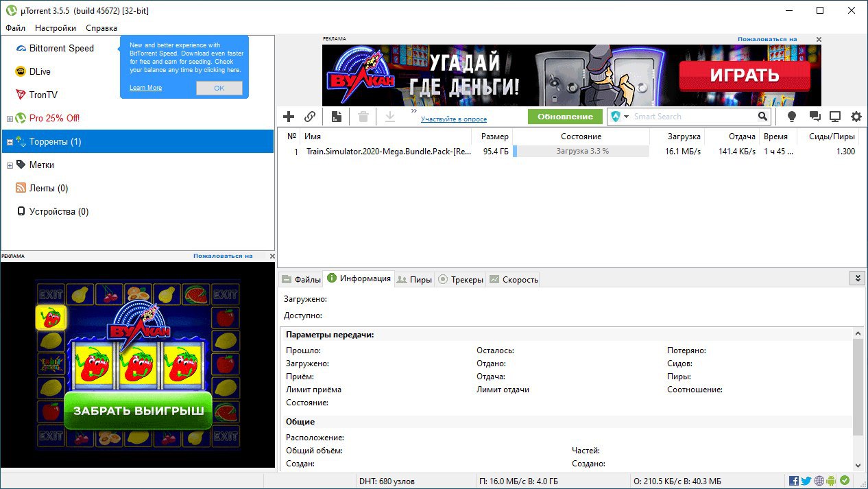Image resolution: width=868 pixels, height=489 pixels.
Task: Click the Android icon in status bar
Action: click(832, 481)
